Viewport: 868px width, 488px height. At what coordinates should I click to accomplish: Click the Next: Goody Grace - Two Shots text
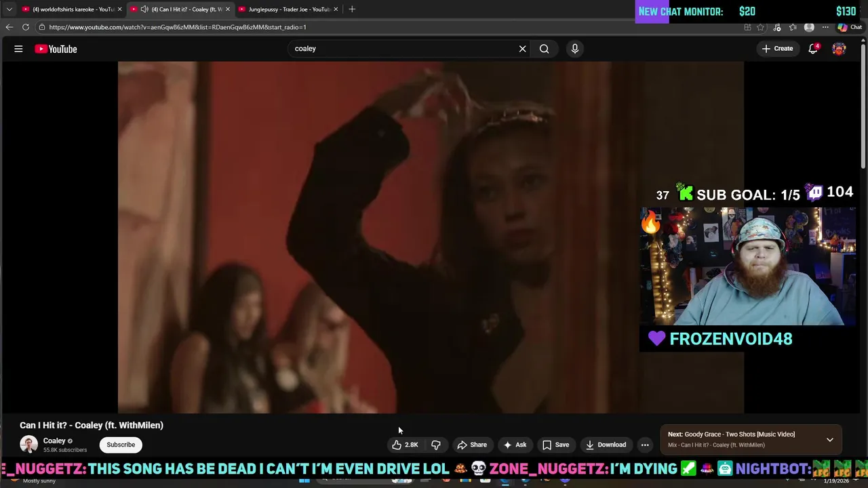pyautogui.click(x=731, y=434)
